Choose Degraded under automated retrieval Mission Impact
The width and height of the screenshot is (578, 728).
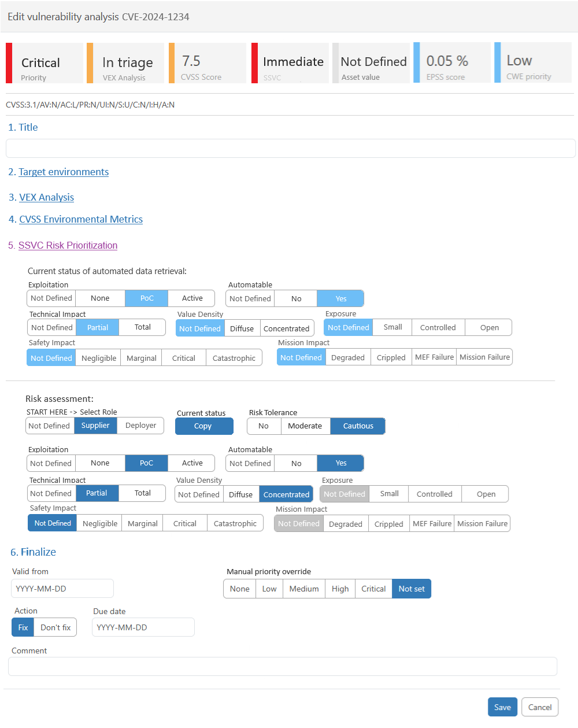348,357
